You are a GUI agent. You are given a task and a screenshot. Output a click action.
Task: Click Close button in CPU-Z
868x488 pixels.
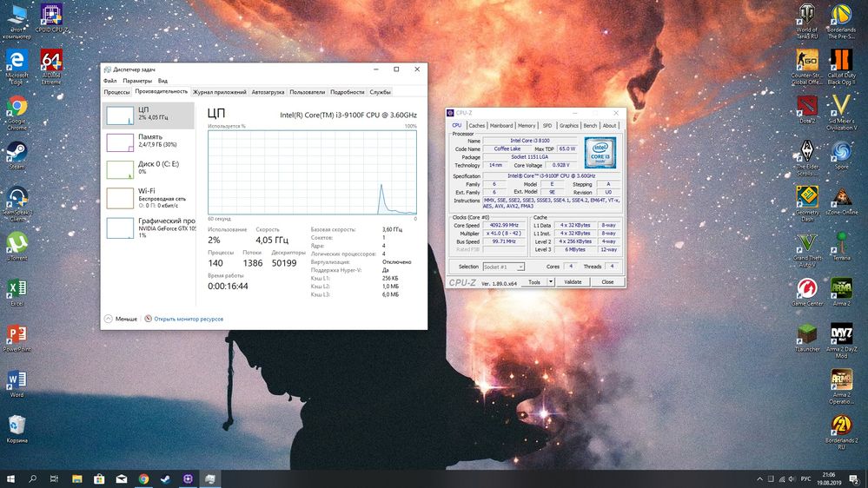tap(607, 282)
